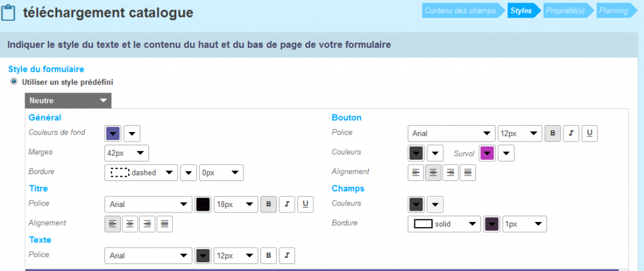Image resolution: width=644 pixels, height=271 pixels.
Task: Toggle italic for the Bouton font
Action: click(x=571, y=133)
